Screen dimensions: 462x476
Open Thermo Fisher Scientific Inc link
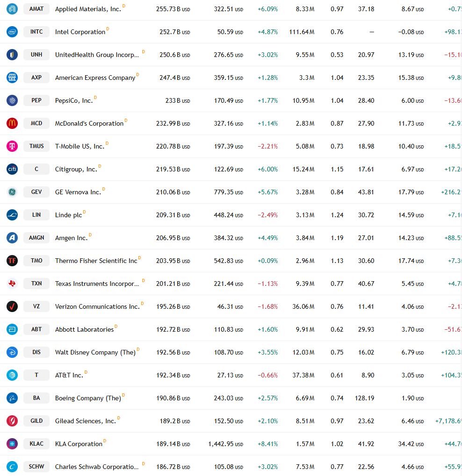pyautogui.click(x=96, y=261)
